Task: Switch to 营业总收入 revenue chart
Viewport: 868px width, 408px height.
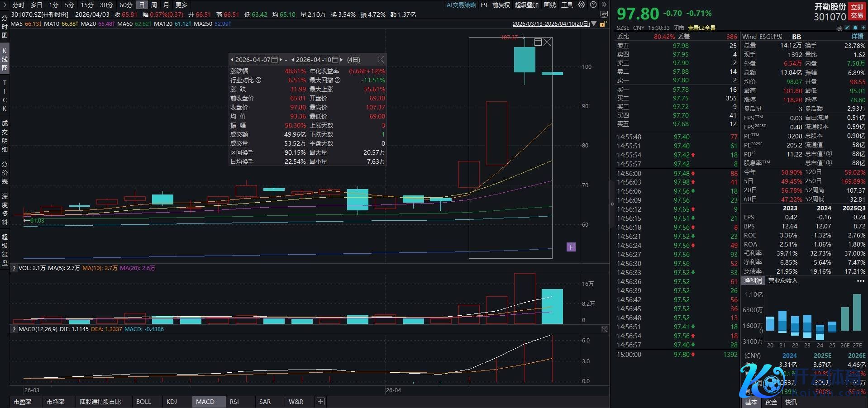Action: 782,281
